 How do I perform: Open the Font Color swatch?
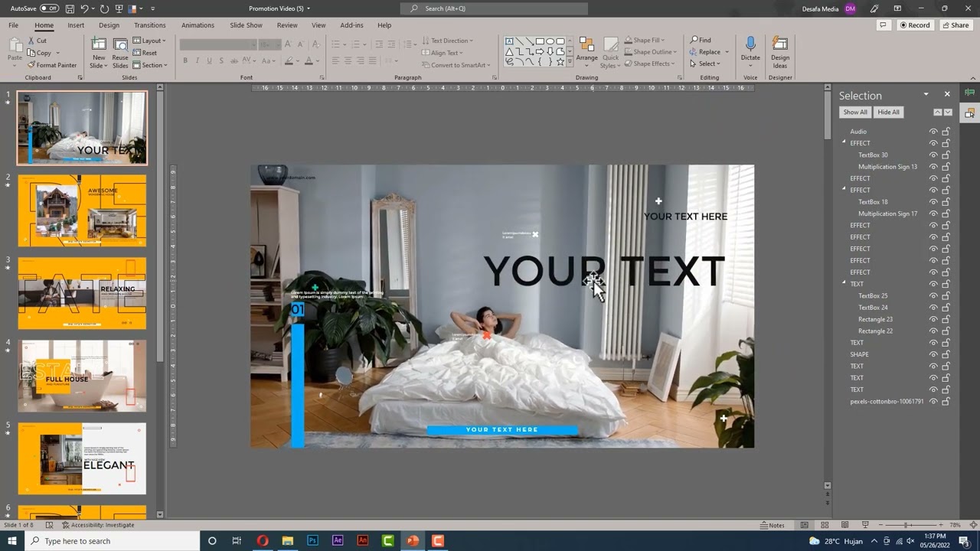pos(309,60)
